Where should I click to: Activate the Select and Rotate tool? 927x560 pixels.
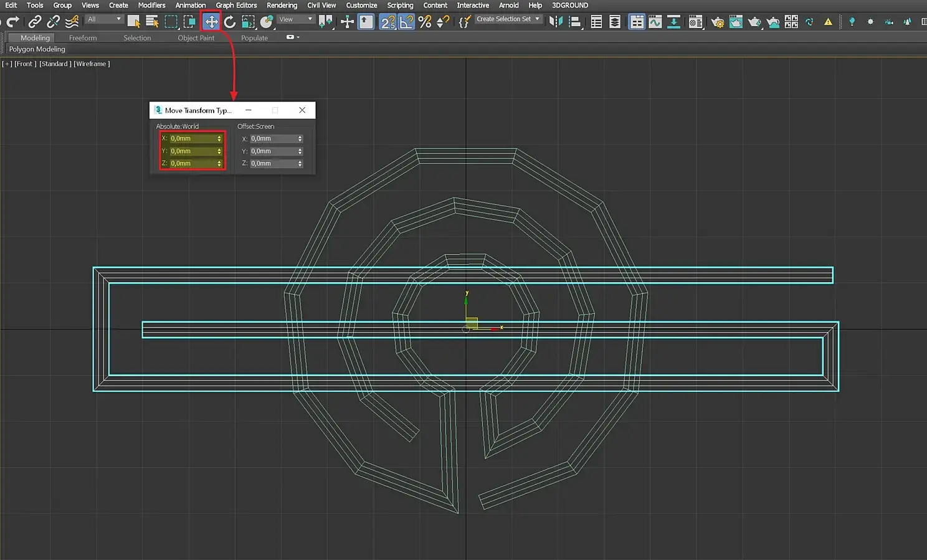(230, 22)
